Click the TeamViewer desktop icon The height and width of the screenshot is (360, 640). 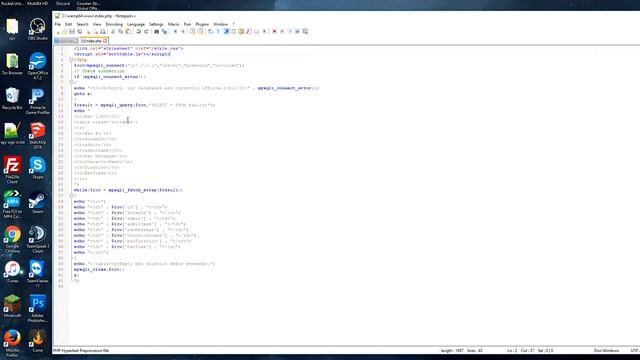point(38,274)
